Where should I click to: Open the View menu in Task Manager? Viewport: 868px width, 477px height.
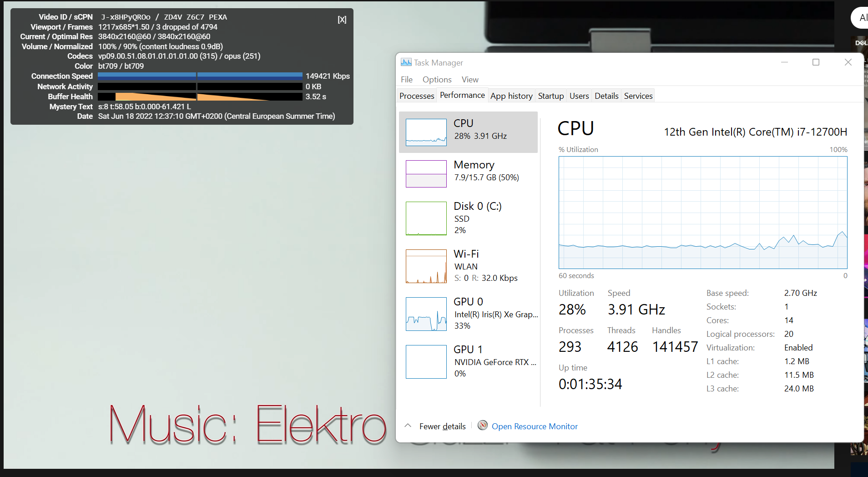470,80
